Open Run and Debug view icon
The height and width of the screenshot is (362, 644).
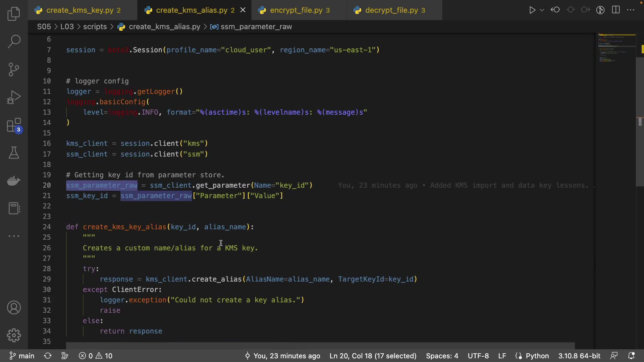click(14, 98)
